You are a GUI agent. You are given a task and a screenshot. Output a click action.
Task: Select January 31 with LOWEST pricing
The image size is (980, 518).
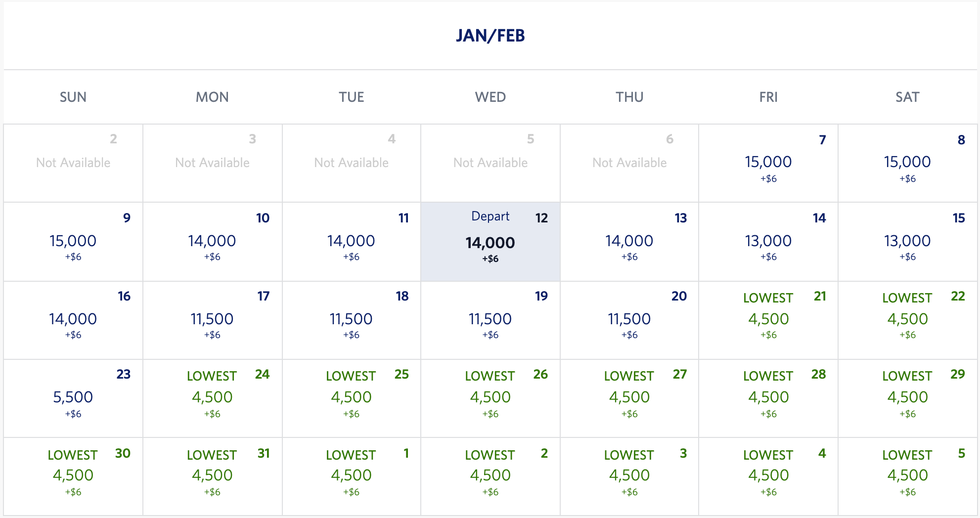pos(212,475)
